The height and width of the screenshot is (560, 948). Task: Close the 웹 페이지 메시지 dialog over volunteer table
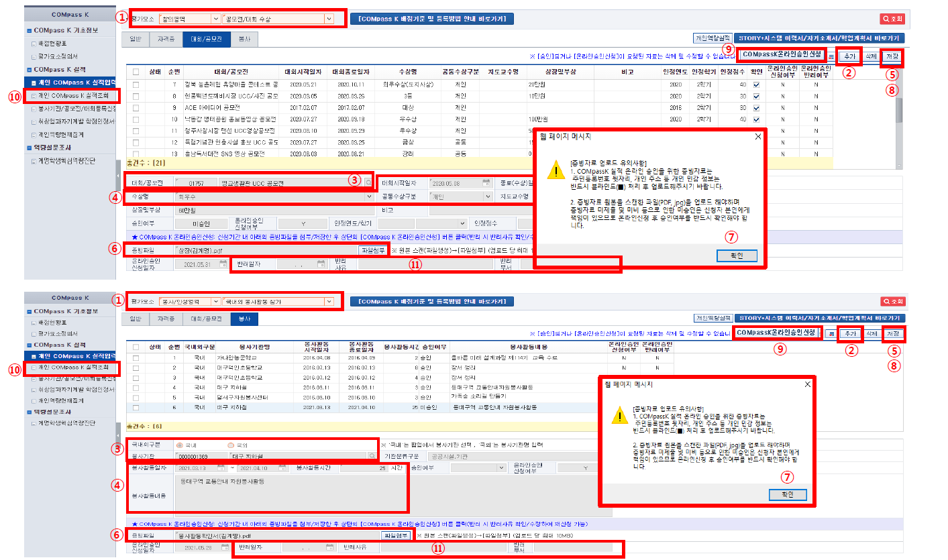tap(807, 384)
